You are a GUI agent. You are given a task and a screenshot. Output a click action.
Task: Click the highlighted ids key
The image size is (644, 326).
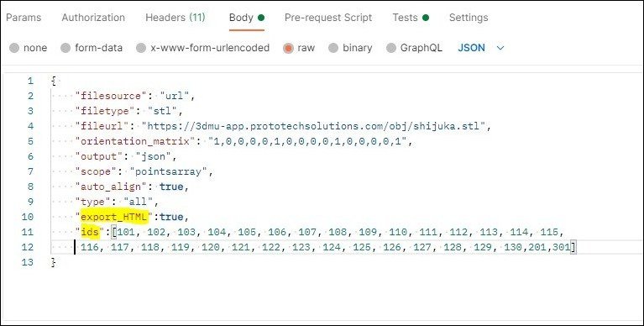(90, 232)
